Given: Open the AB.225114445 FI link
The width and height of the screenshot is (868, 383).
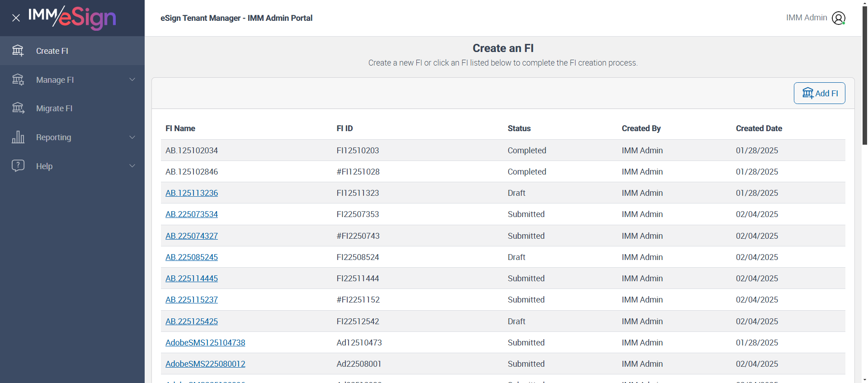Looking at the screenshot, I should (192, 279).
